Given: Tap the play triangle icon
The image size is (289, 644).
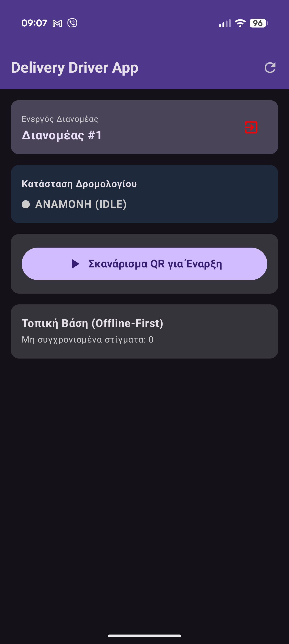Looking at the screenshot, I should [x=75, y=264].
